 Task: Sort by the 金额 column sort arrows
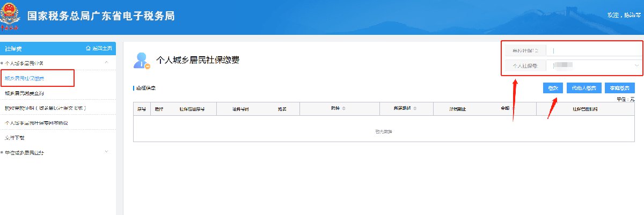click(514, 108)
